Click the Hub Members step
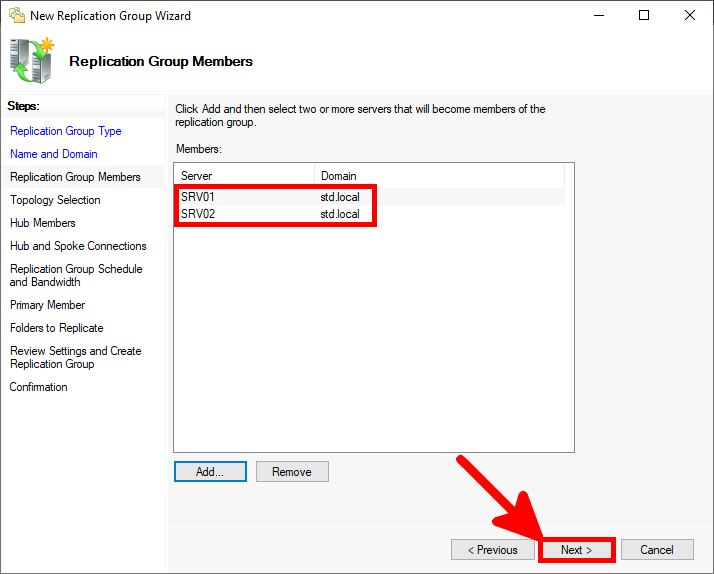The width and height of the screenshot is (714, 574). pos(43,223)
